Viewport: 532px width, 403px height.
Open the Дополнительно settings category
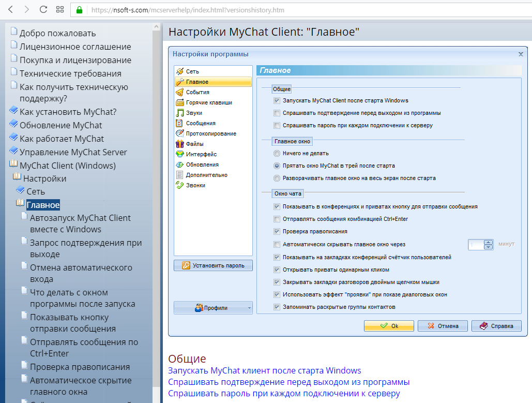pyautogui.click(x=213, y=175)
